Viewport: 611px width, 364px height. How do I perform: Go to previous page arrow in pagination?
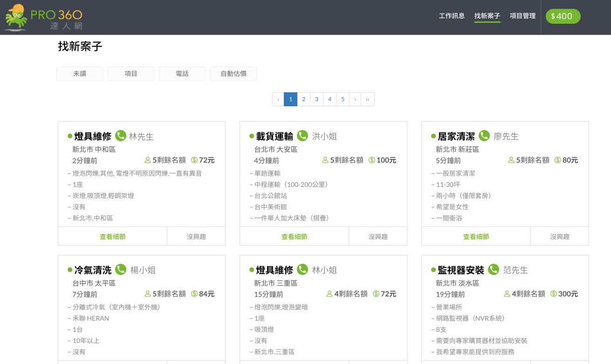278,99
